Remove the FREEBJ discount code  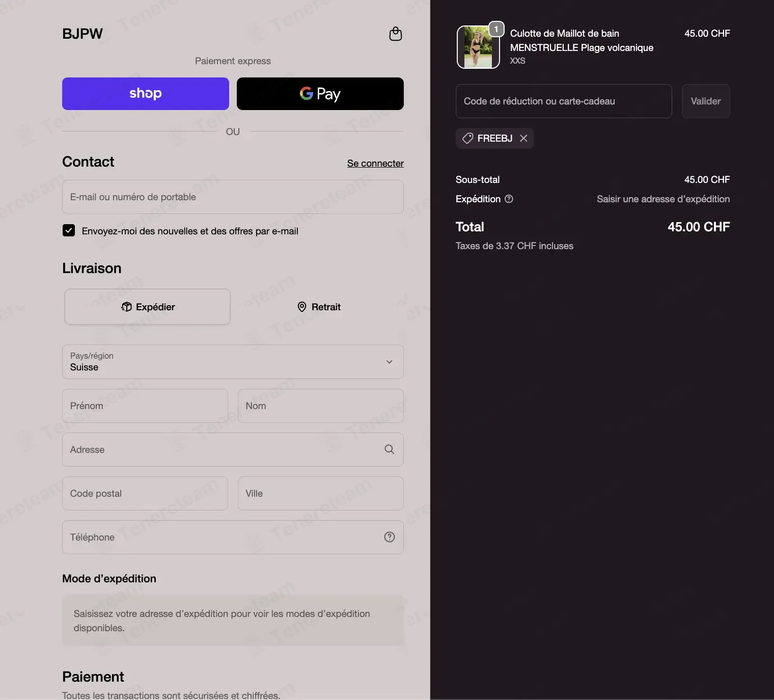click(x=523, y=138)
